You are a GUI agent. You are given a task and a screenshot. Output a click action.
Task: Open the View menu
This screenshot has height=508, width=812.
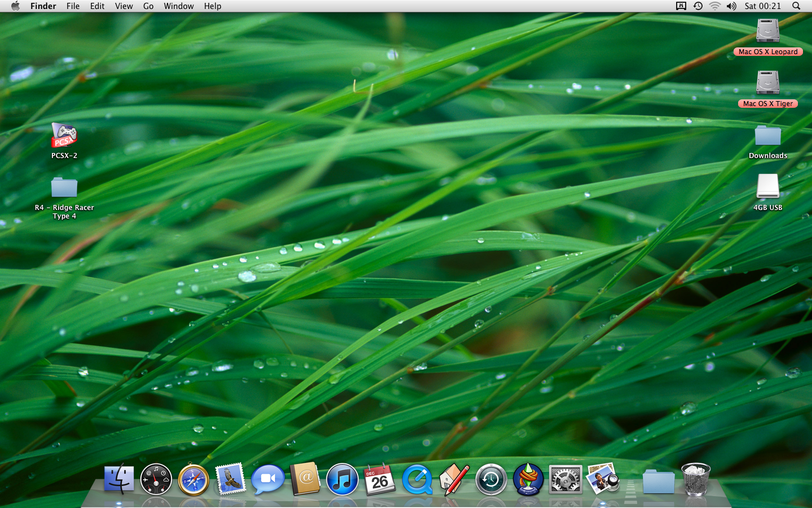pos(124,6)
